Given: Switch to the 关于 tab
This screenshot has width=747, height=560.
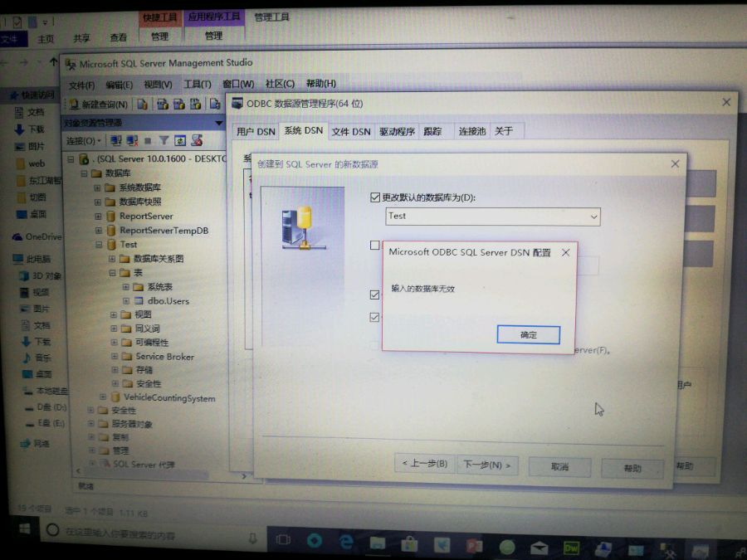Looking at the screenshot, I should click(x=504, y=131).
